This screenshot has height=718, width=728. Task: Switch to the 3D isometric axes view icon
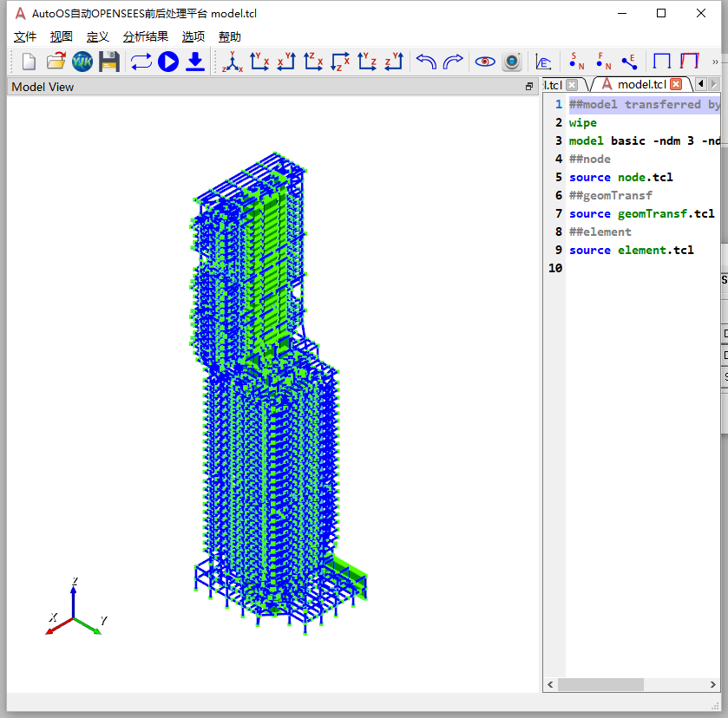point(233,62)
